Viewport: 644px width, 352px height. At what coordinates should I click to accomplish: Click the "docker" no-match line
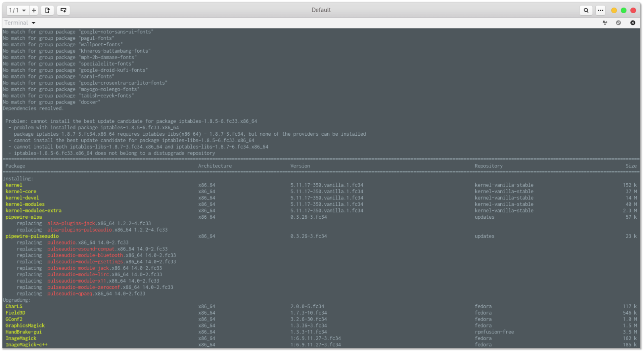(52, 102)
